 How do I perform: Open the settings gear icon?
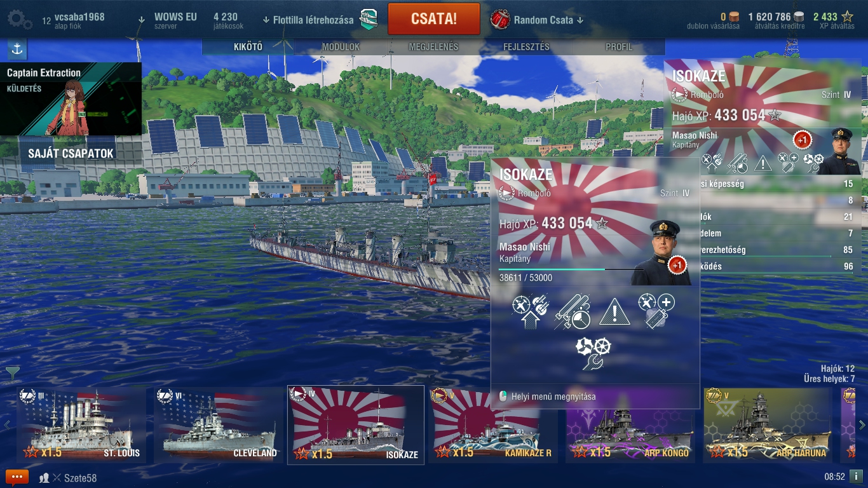click(19, 19)
